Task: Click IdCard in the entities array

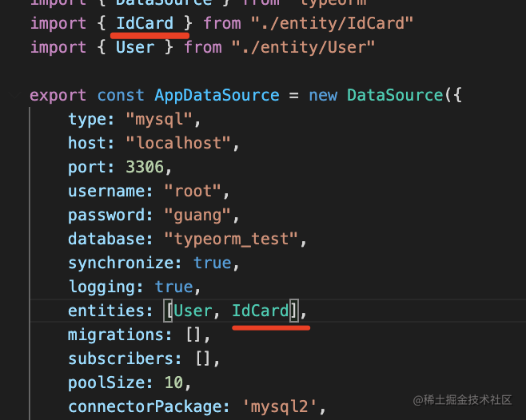Action: [x=260, y=311]
